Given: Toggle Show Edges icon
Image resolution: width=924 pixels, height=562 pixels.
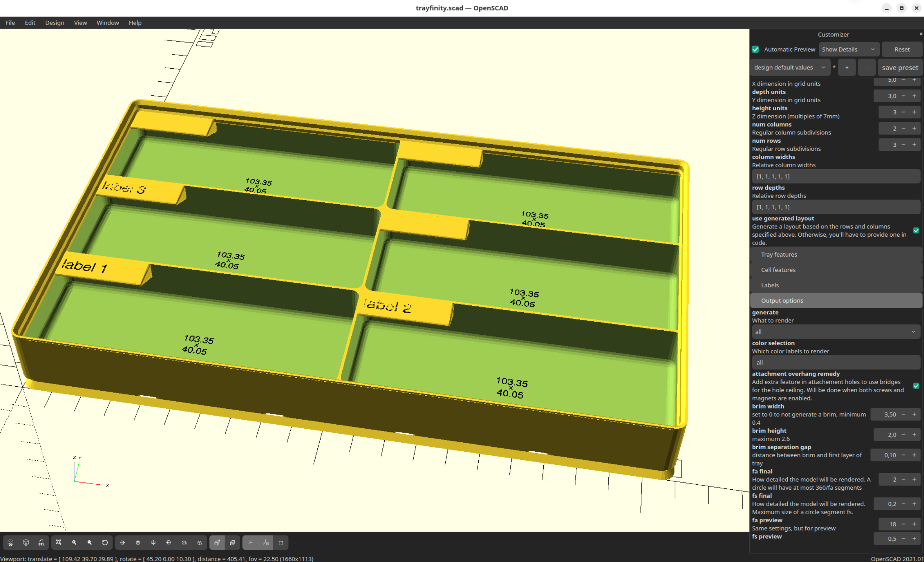Looking at the screenshot, I should point(281,542).
